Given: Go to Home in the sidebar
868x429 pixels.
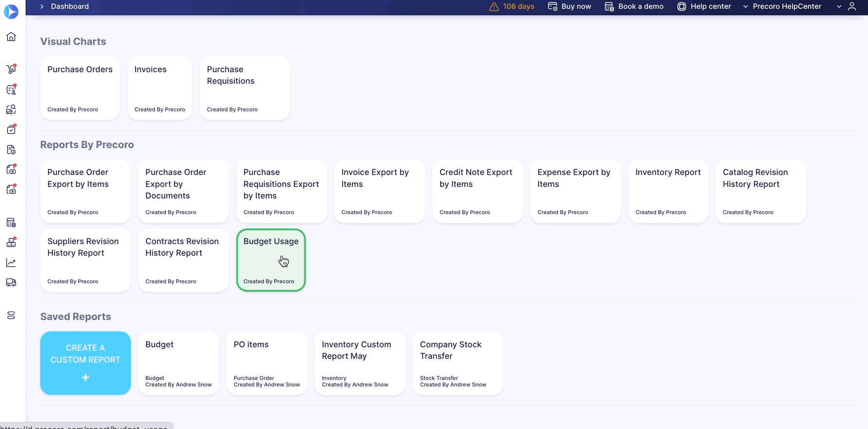Looking at the screenshot, I should click(x=11, y=37).
